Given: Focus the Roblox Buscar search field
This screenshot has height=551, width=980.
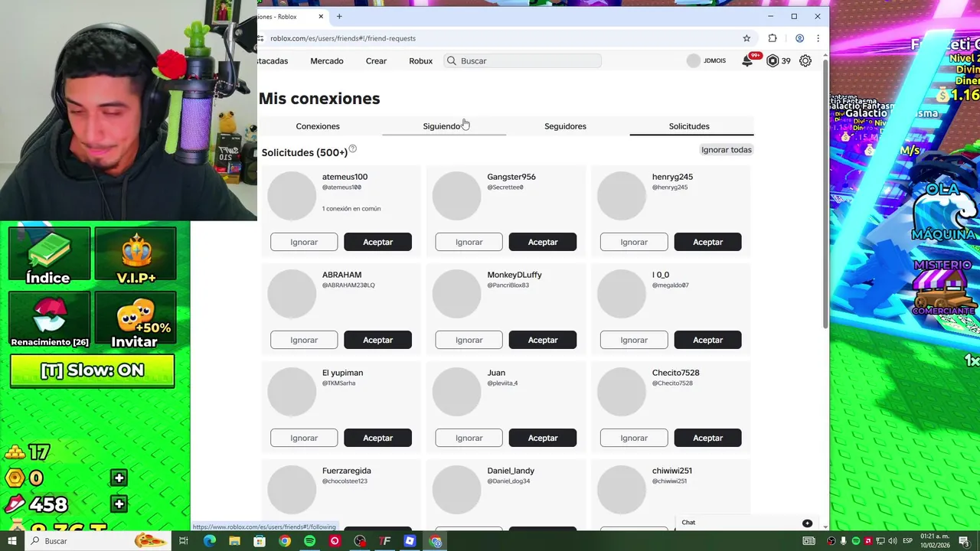Looking at the screenshot, I should [x=523, y=61].
